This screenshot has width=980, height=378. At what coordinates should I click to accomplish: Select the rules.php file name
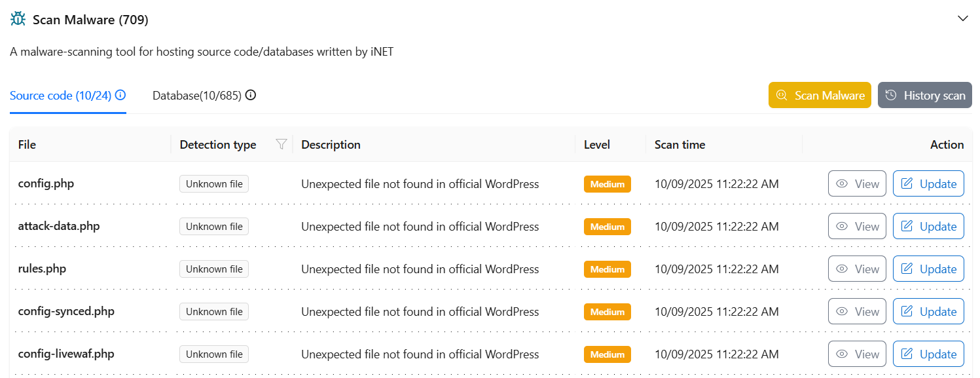tap(42, 269)
